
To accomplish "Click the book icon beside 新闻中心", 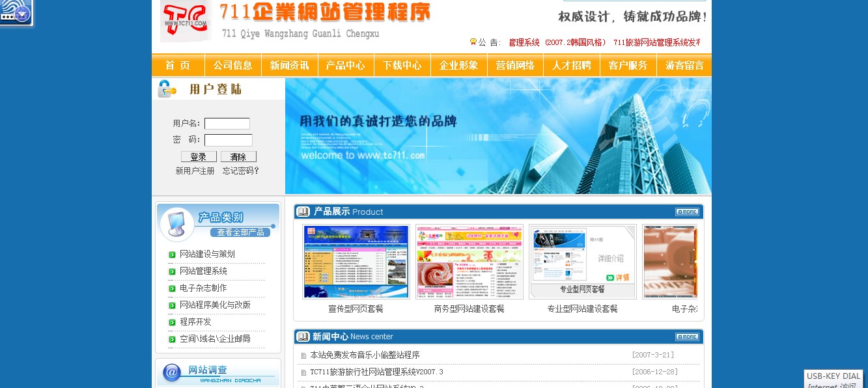I will click(303, 337).
